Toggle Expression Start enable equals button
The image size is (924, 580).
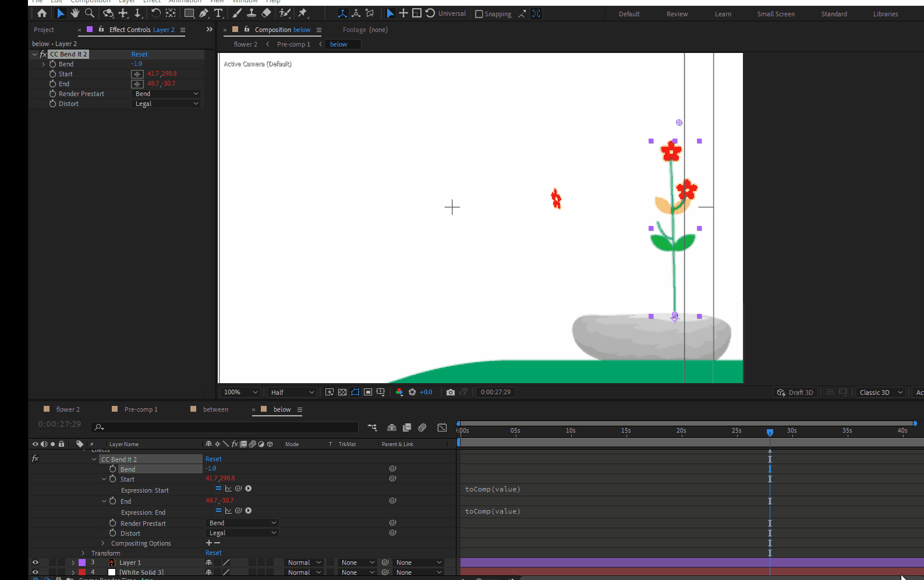coord(218,489)
